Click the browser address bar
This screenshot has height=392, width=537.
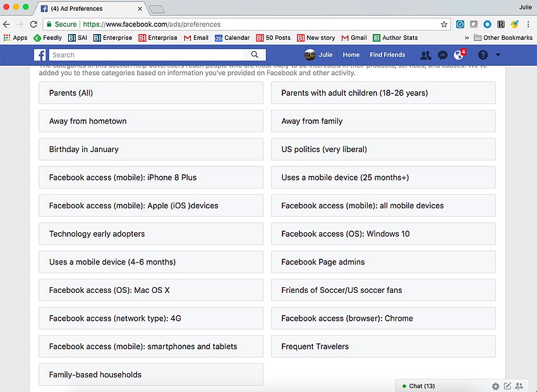coord(246,24)
